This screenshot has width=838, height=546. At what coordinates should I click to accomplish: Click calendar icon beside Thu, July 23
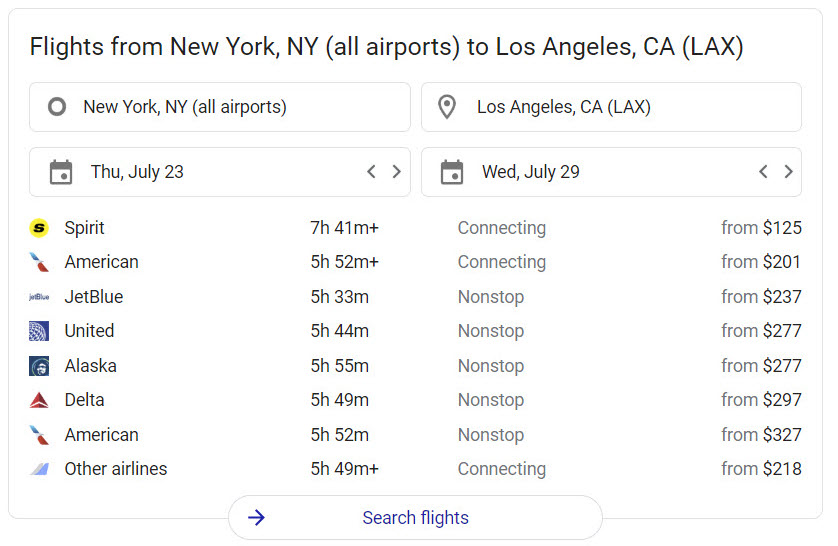[x=61, y=172]
